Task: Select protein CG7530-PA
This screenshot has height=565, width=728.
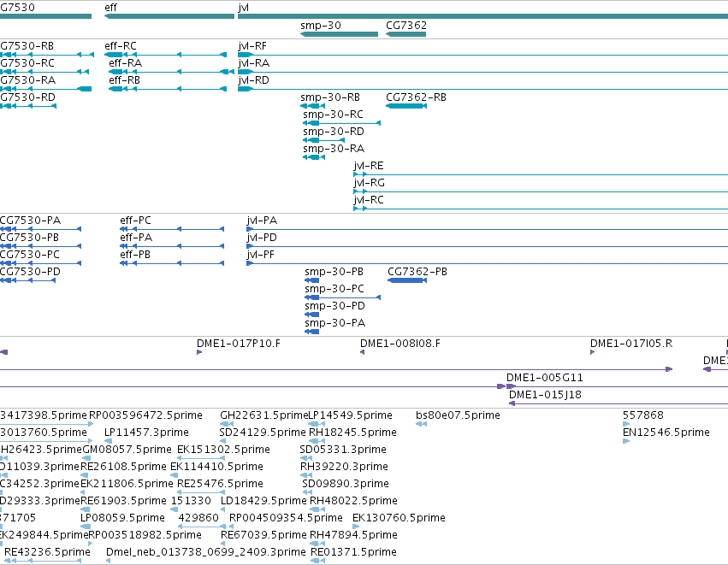Action: pyautogui.click(x=40, y=229)
